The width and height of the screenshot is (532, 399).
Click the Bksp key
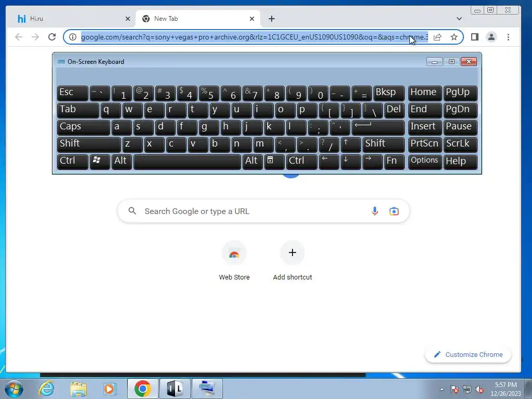coord(389,93)
